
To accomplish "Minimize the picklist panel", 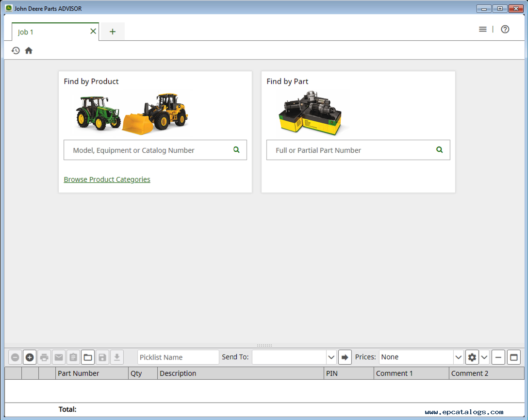I will point(498,357).
